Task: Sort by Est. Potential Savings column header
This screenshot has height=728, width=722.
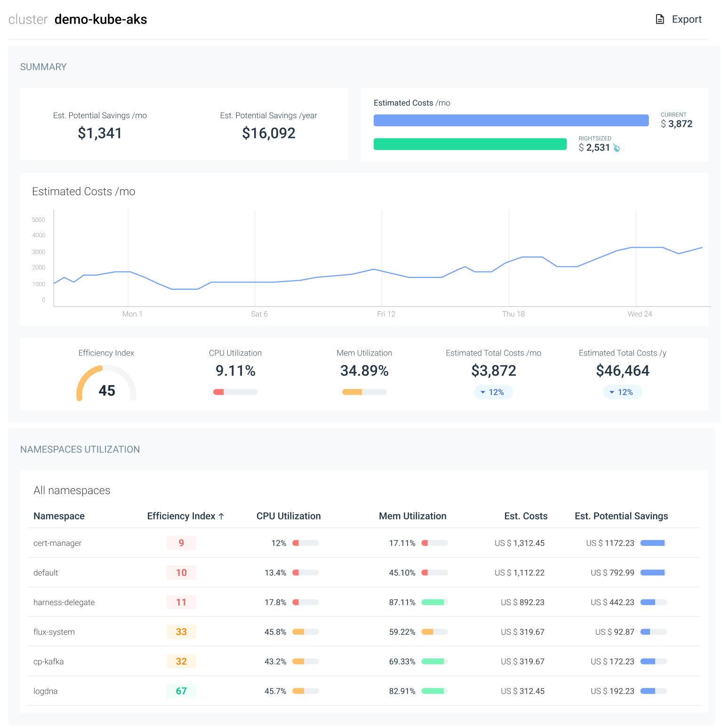Action: (x=621, y=516)
